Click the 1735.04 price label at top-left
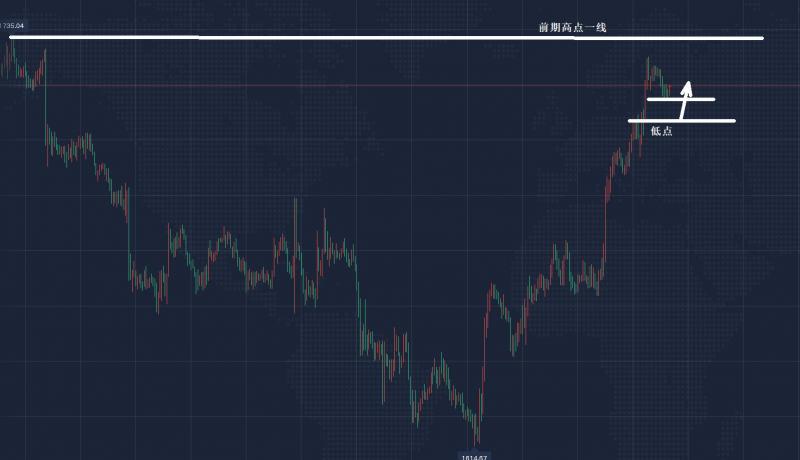The width and height of the screenshot is (800, 460). click(x=13, y=25)
